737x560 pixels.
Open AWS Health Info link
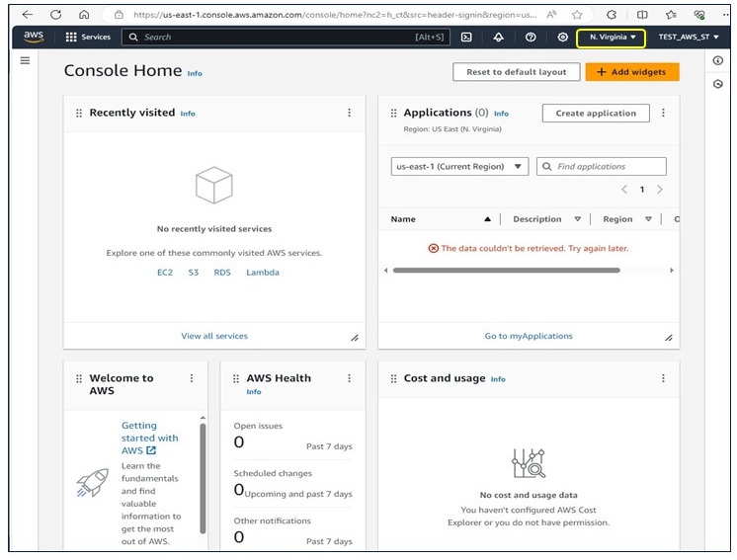[254, 392]
